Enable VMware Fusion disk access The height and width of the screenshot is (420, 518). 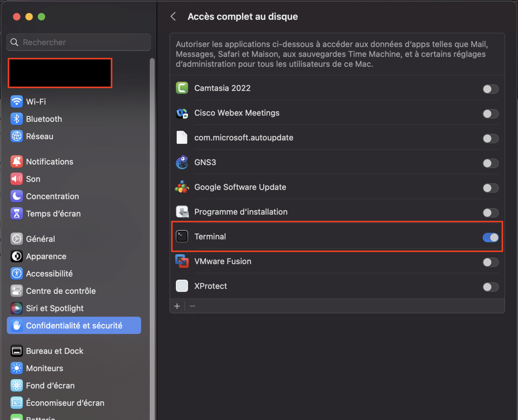(491, 262)
